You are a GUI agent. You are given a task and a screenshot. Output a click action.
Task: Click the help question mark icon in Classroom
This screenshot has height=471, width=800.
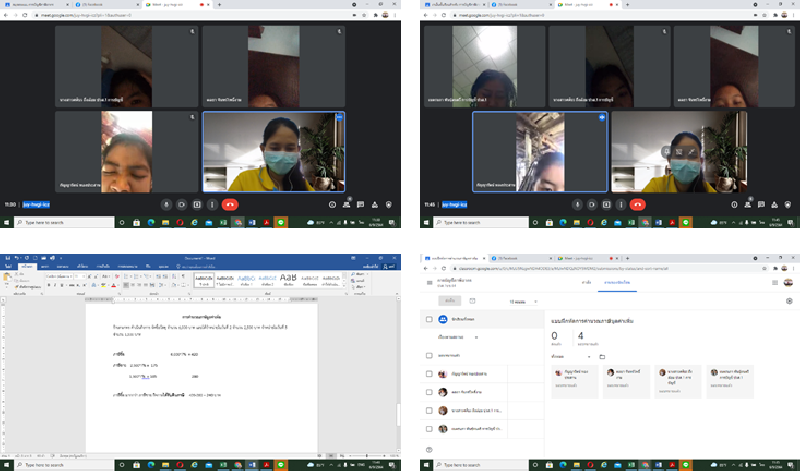click(x=429, y=451)
